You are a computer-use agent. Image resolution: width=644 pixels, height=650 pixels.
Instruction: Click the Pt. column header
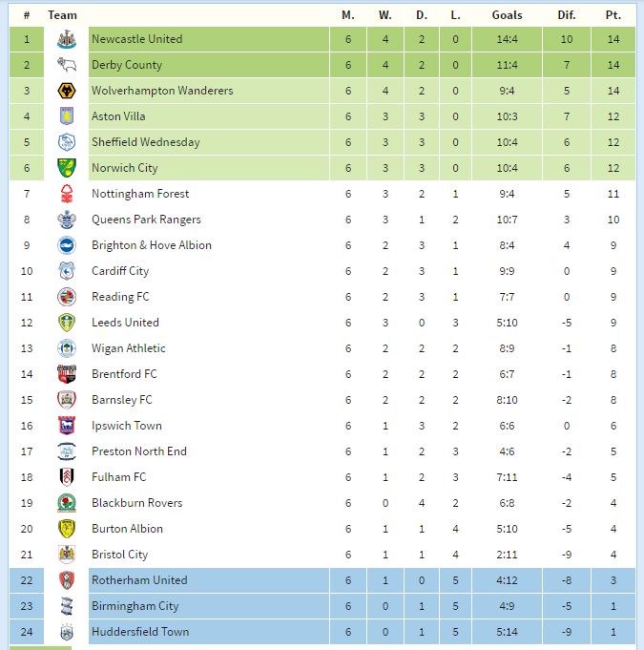pos(613,15)
